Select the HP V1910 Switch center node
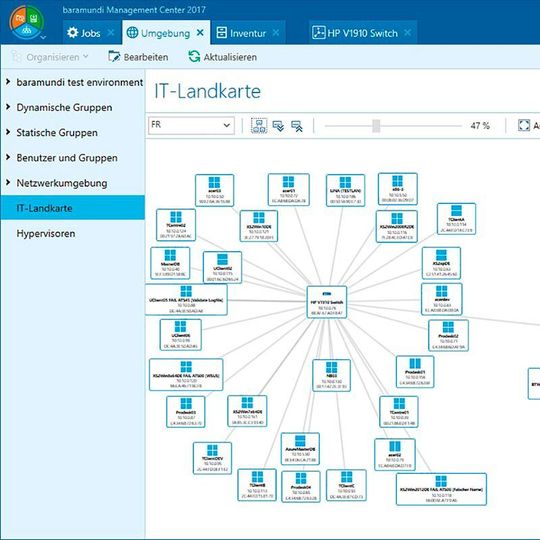The height and width of the screenshot is (540, 540). [x=326, y=302]
